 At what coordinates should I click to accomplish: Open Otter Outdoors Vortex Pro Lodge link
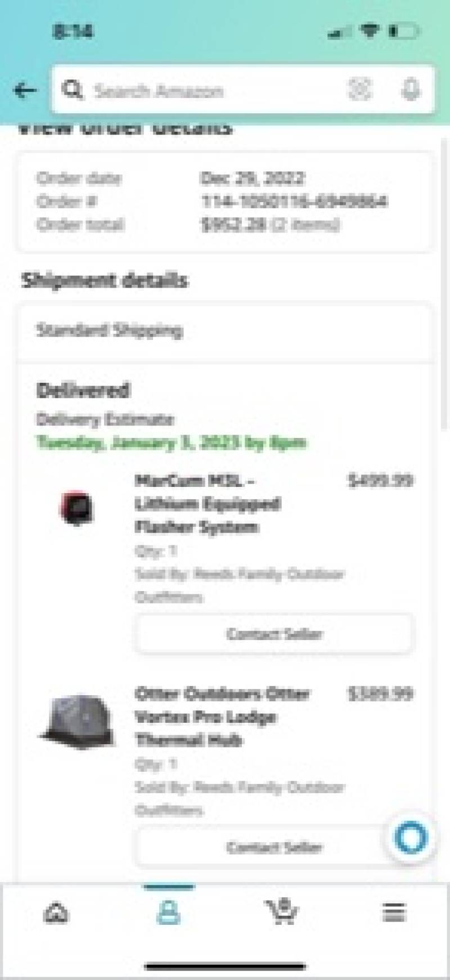222,717
